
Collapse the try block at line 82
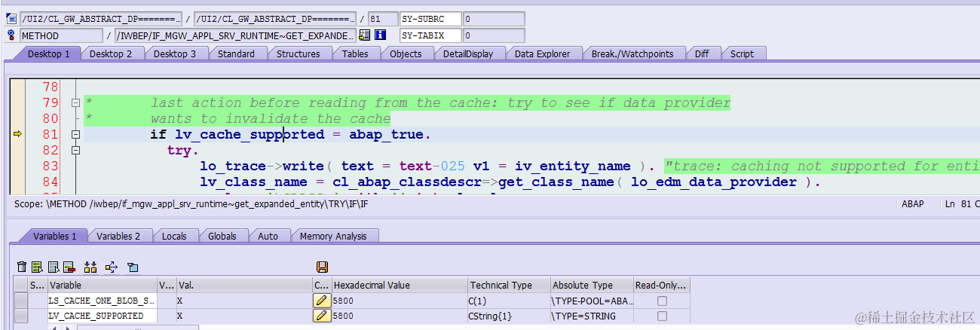(75, 150)
